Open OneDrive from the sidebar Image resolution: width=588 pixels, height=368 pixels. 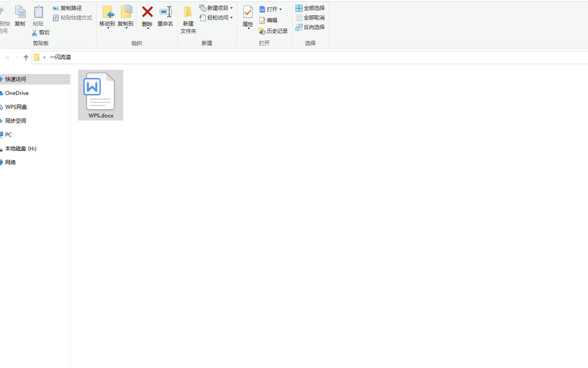click(17, 93)
